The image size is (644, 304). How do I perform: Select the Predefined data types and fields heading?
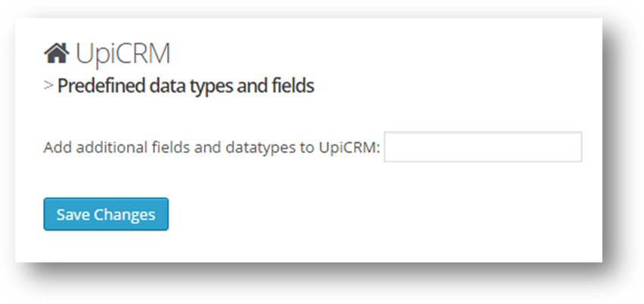[186, 86]
